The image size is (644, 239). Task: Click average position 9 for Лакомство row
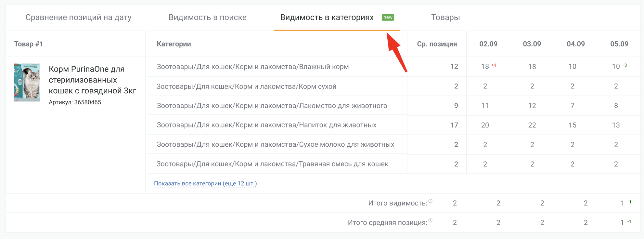pyautogui.click(x=456, y=106)
